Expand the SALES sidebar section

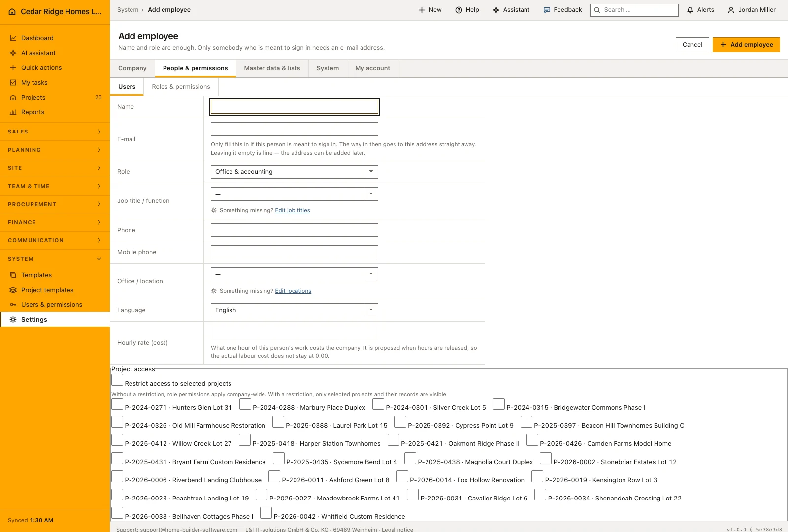tap(55, 132)
